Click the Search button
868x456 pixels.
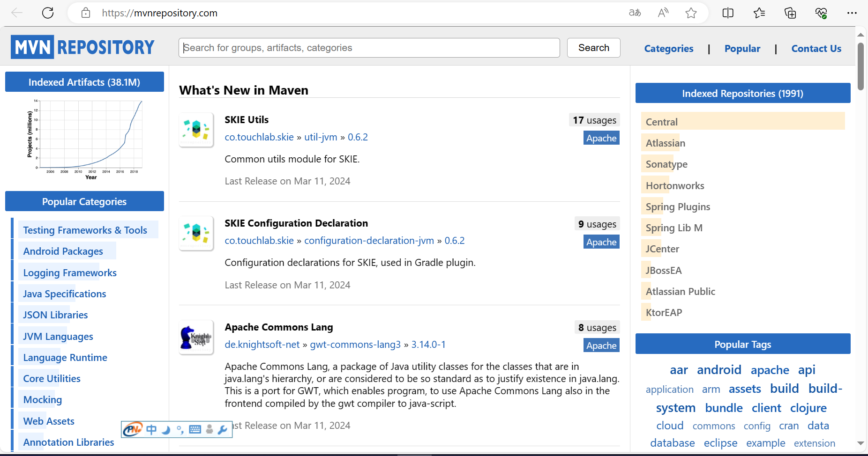594,48
